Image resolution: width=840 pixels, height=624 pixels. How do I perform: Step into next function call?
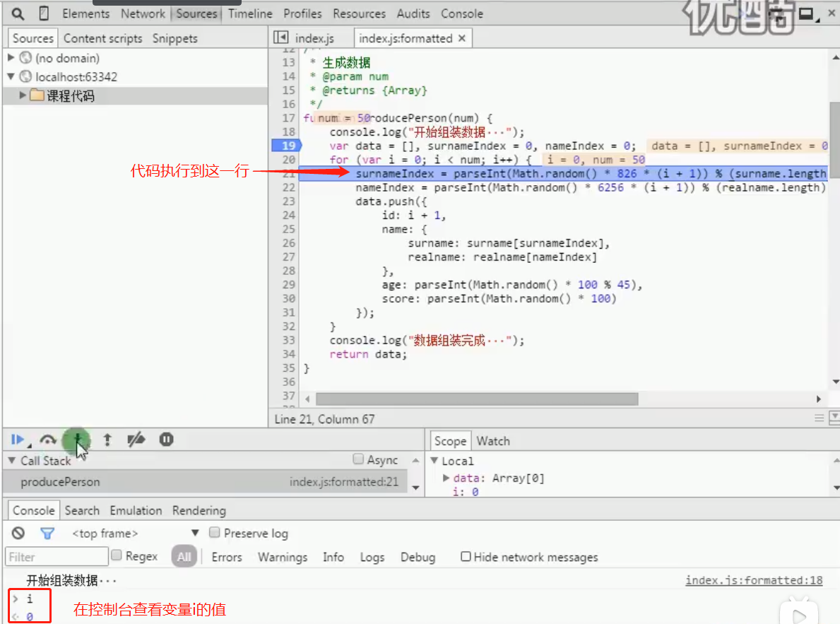coord(77,440)
